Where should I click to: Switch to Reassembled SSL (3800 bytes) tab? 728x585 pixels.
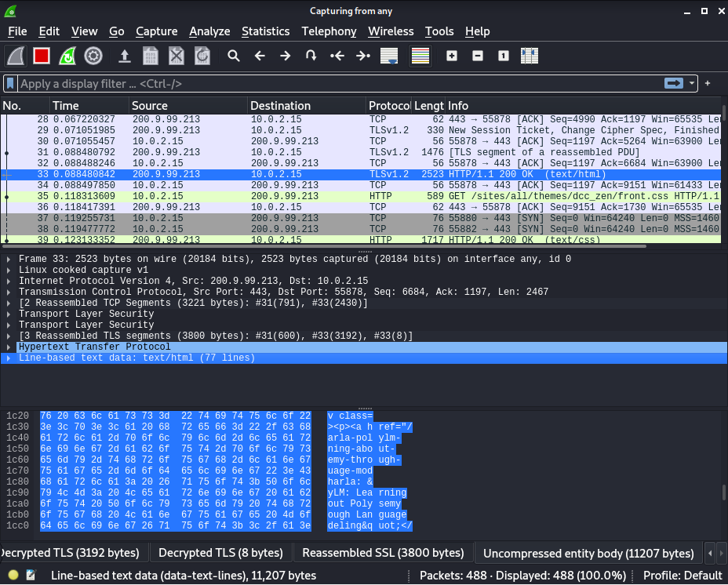tap(383, 553)
